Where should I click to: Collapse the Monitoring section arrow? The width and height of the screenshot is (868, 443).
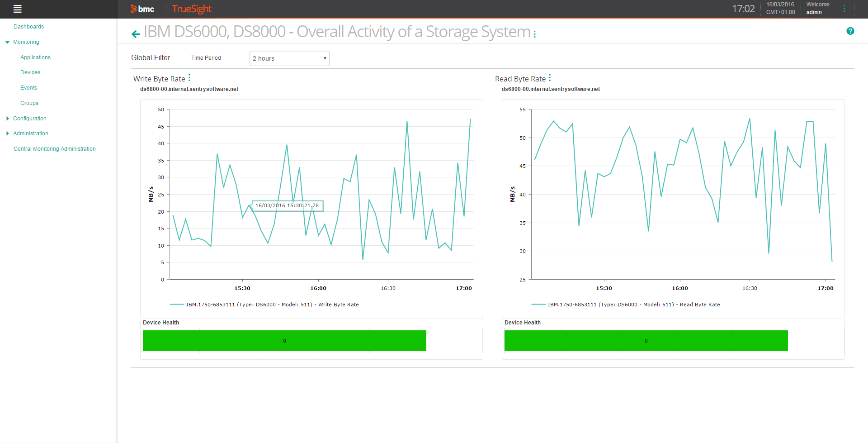[x=7, y=42]
